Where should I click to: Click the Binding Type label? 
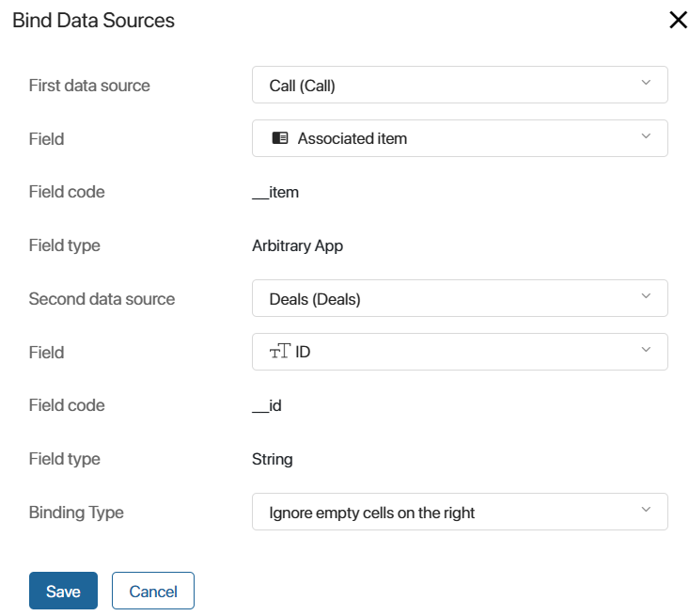tap(76, 513)
